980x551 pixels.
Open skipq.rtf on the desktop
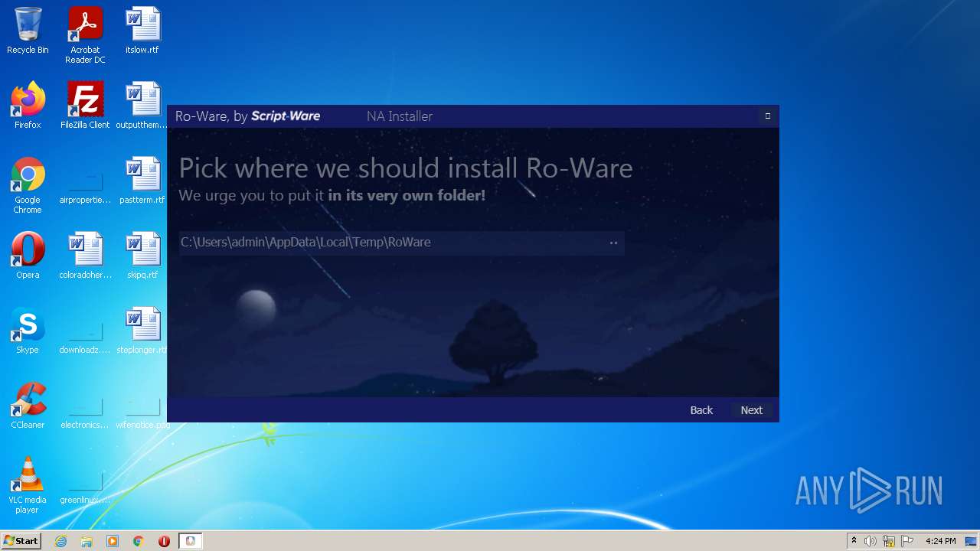pyautogui.click(x=142, y=256)
